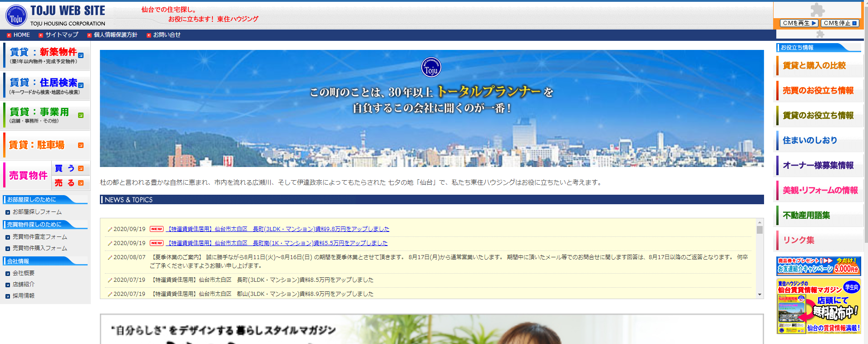
Task: Click the お部屋探しのために section header
Action: (45, 199)
